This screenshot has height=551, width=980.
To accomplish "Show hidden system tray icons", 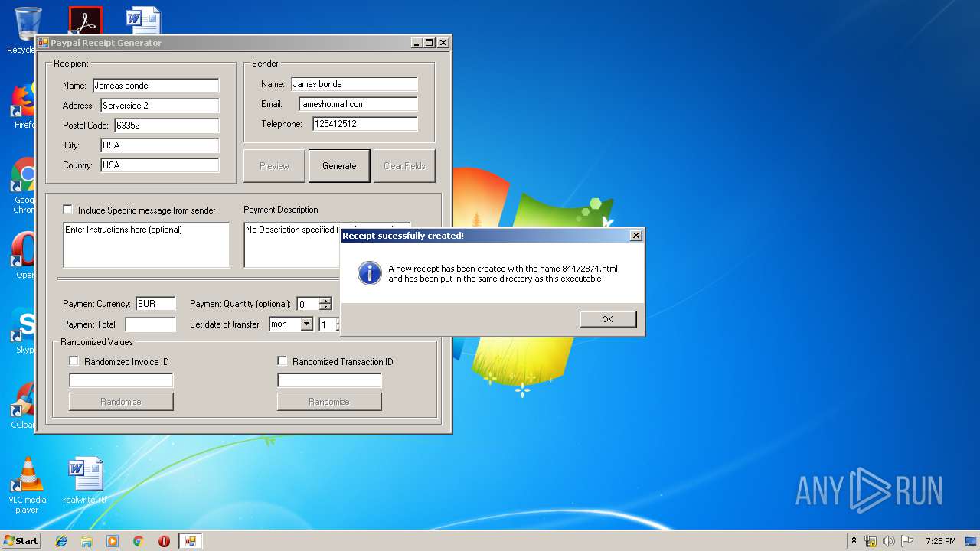I will [854, 541].
